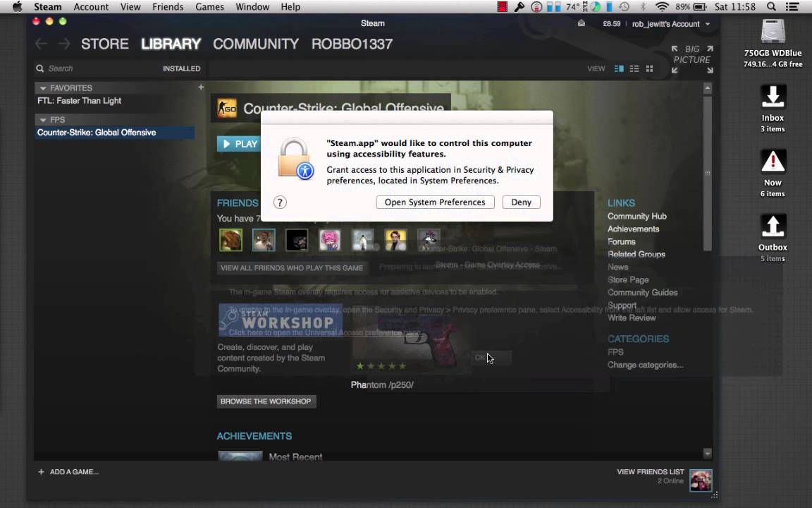Click Add a Game at bottom left
Screen dimensions: 812x508
point(68,472)
